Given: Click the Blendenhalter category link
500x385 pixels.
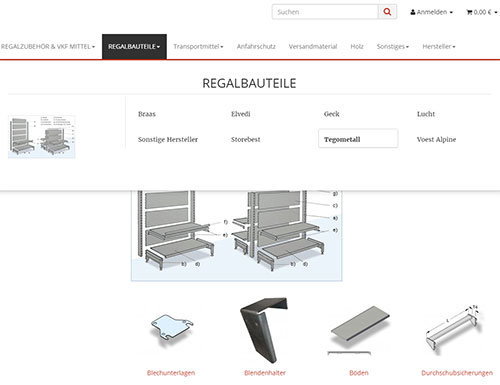Looking at the screenshot, I should click(265, 373).
